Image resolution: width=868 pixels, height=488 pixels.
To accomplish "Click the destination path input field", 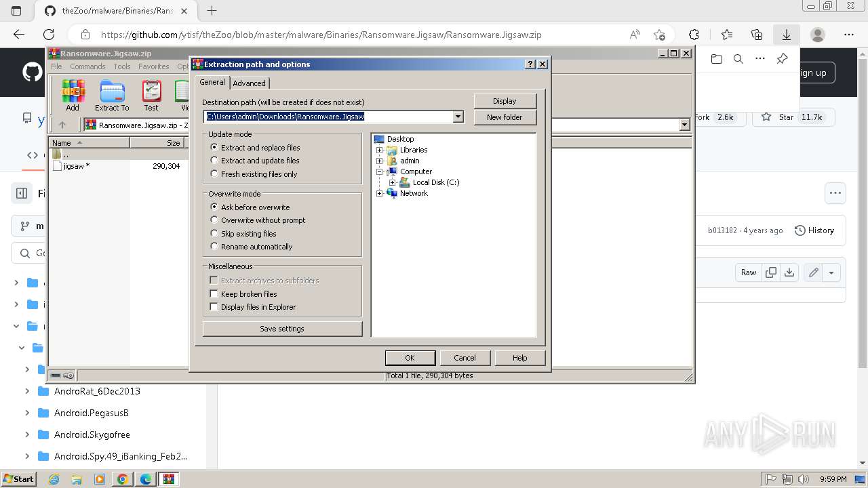I will 328,117.
